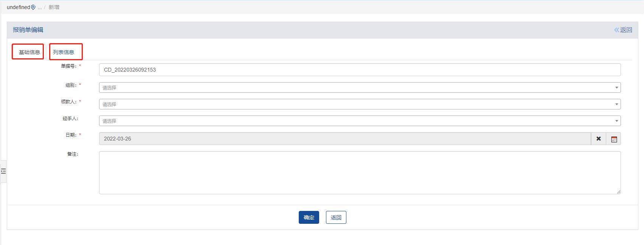Click the 新增 breadcrumb item

click(x=54, y=7)
